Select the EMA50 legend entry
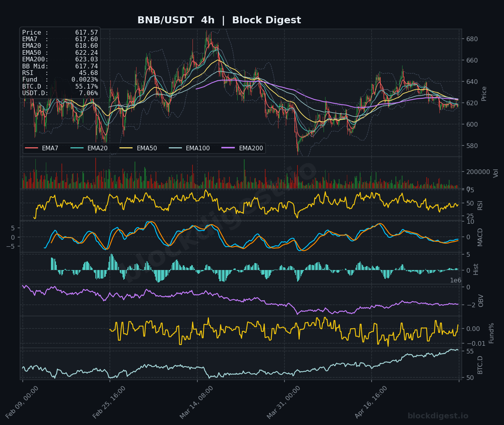 pos(138,148)
